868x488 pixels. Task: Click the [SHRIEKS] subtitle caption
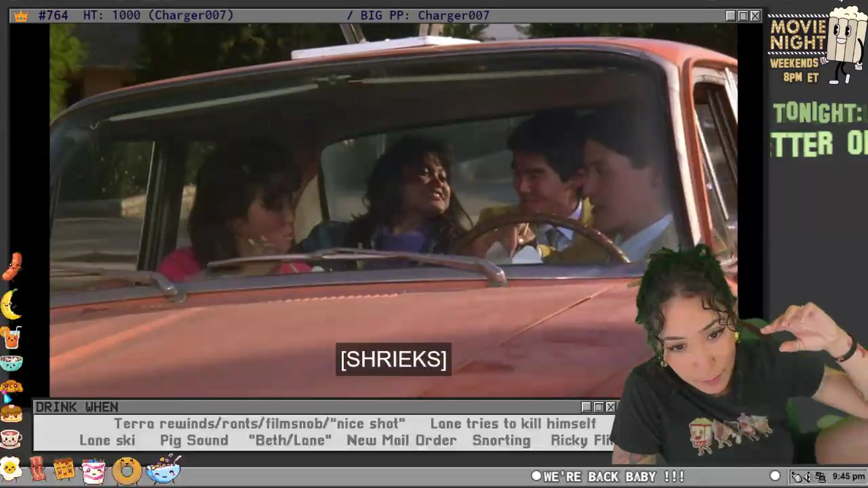coord(393,359)
